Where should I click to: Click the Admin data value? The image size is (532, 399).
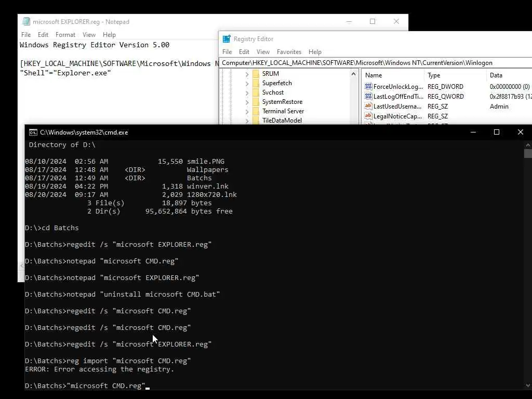499,106
